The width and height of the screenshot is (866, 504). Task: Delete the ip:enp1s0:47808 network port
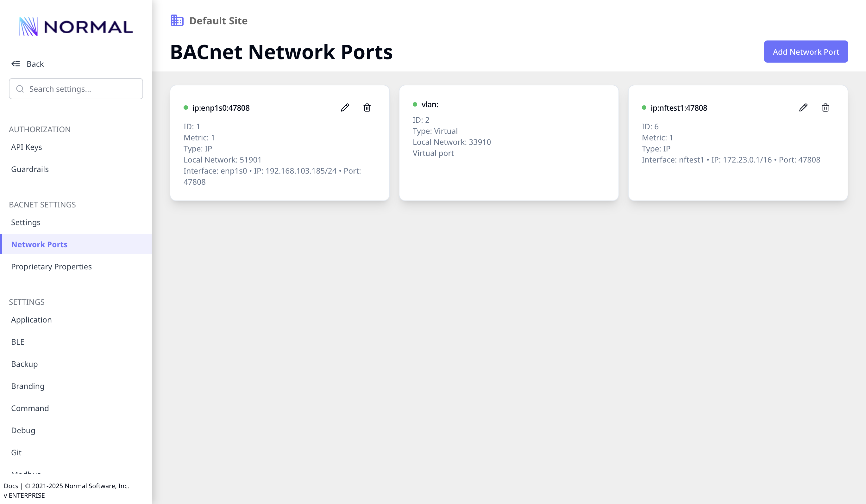coord(367,108)
